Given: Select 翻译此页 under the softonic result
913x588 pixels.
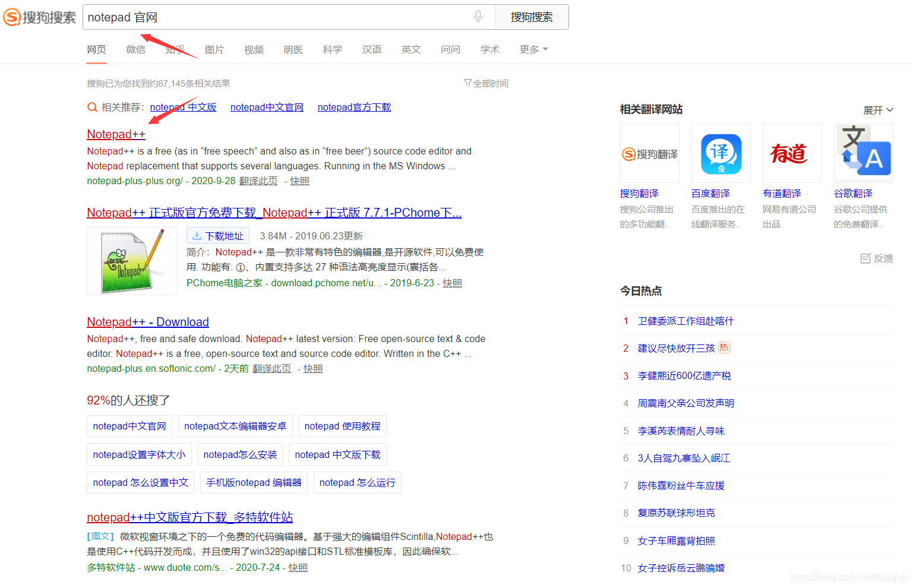Looking at the screenshot, I should [x=271, y=369].
